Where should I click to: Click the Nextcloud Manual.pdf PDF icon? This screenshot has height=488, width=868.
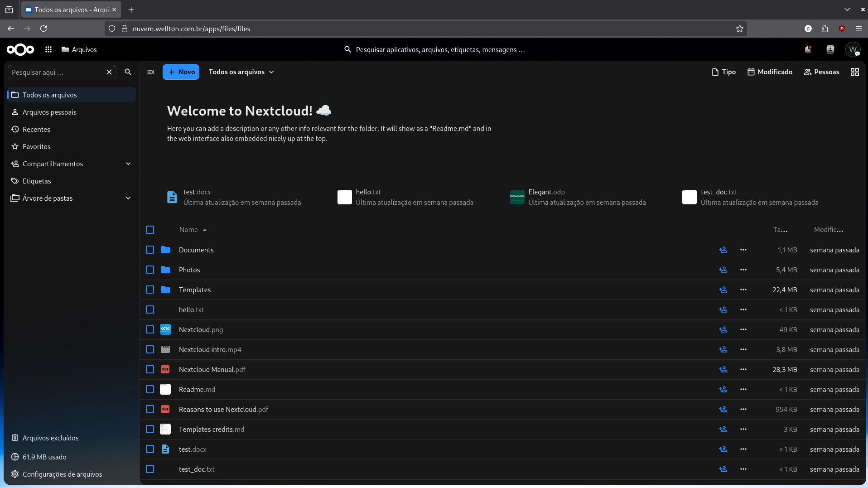(165, 369)
